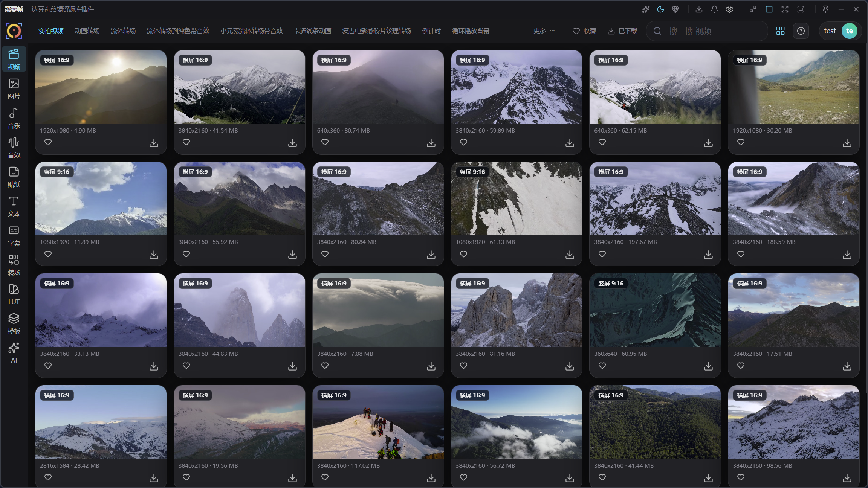Switch to the 倒计时 tab

431,31
